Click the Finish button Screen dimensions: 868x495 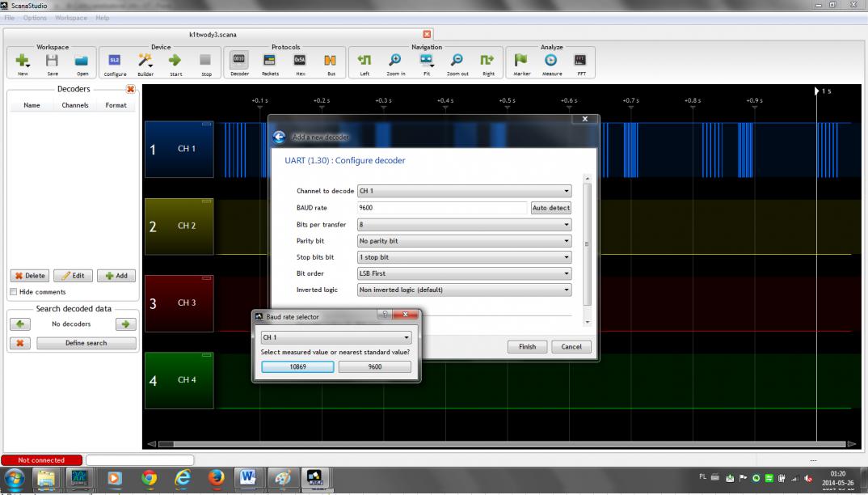point(527,347)
